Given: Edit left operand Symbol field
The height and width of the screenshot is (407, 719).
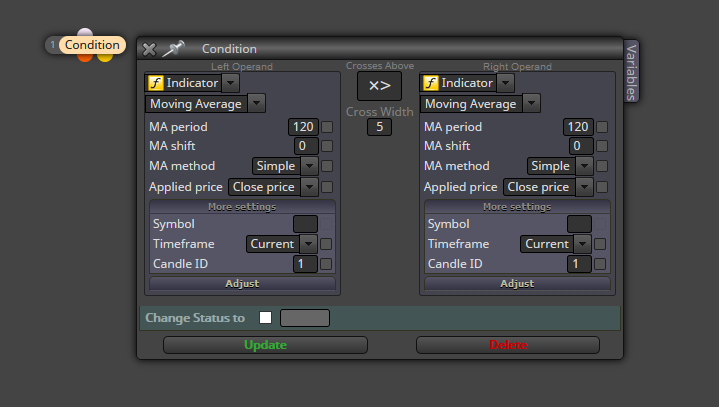Looking at the screenshot, I should 305,224.
